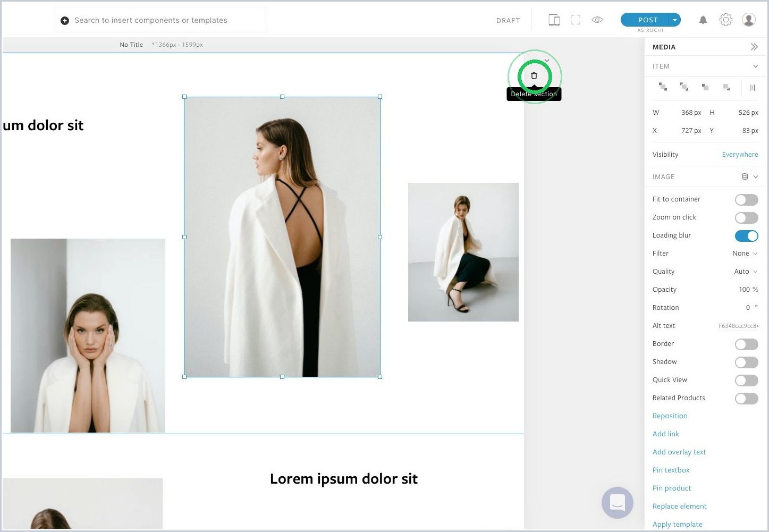Viewport: 769px width, 532px height.
Task: Turn on the Shadow switch
Action: (747, 362)
